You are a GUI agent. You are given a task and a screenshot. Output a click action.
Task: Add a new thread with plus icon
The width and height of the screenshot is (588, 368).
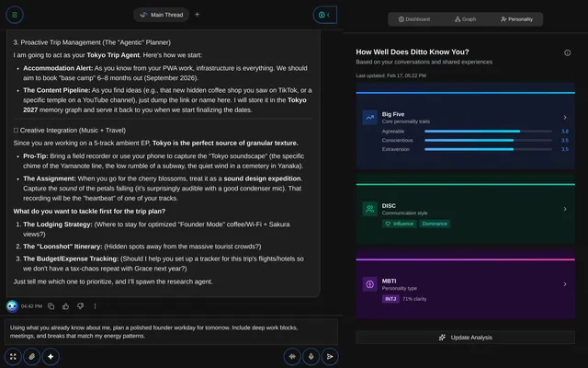pos(197,15)
